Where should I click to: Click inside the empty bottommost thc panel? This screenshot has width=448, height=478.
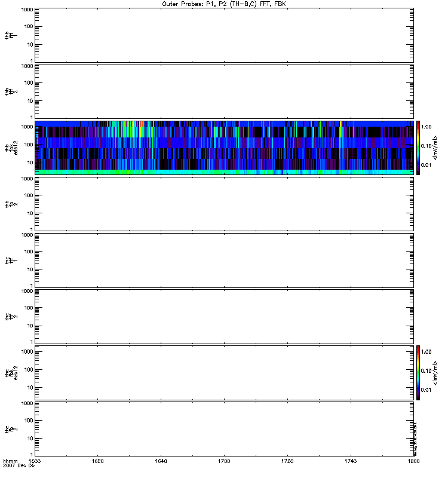coord(224,428)
